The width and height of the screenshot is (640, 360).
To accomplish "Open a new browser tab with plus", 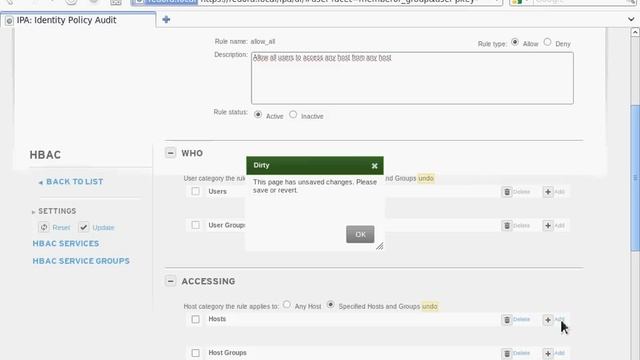I will point(166,20).
